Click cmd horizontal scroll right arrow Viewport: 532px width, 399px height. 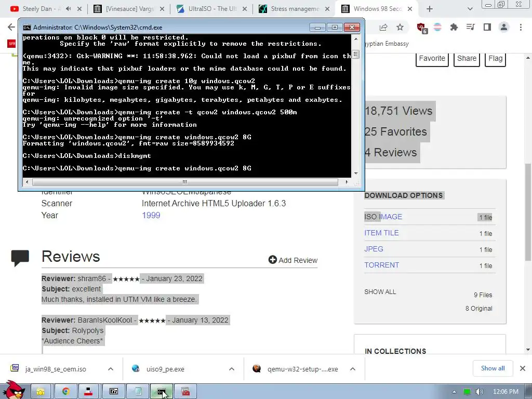pyautogui.click(x=347, y=182)
